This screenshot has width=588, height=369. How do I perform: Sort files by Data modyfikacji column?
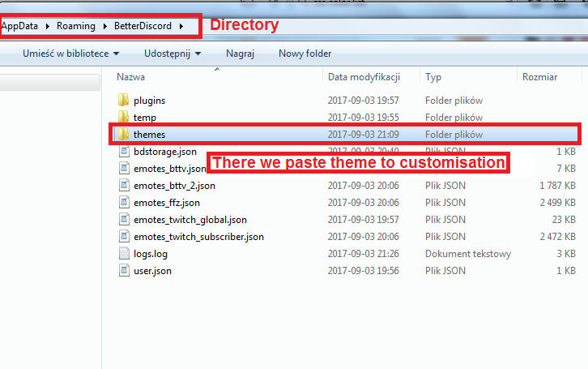[x=364, y=77]
